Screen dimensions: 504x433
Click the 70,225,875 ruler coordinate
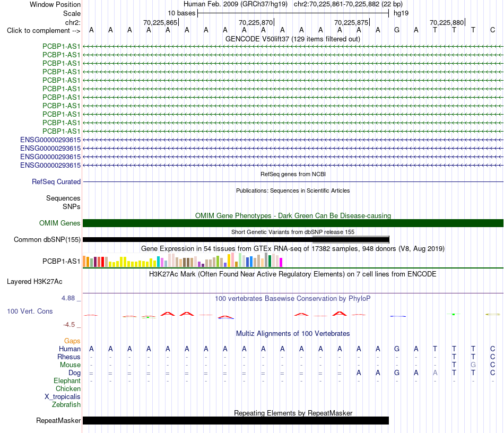pyautogui.click(x=351, y=22)
